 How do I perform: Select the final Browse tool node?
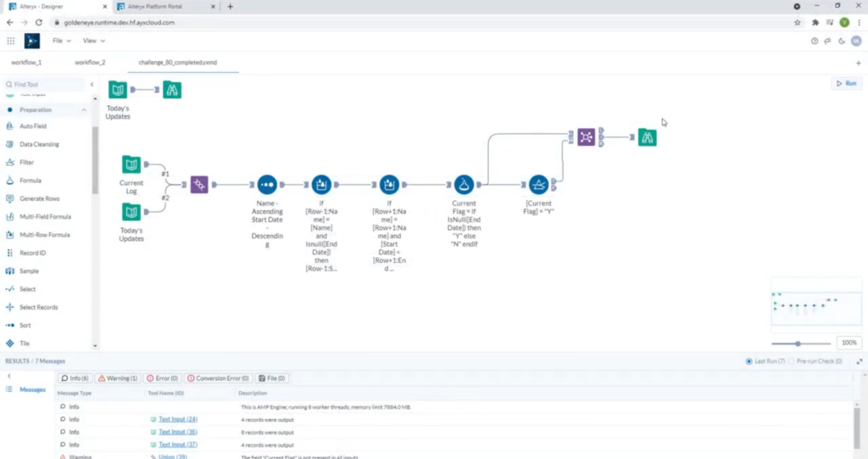click(x=647, y=137)
